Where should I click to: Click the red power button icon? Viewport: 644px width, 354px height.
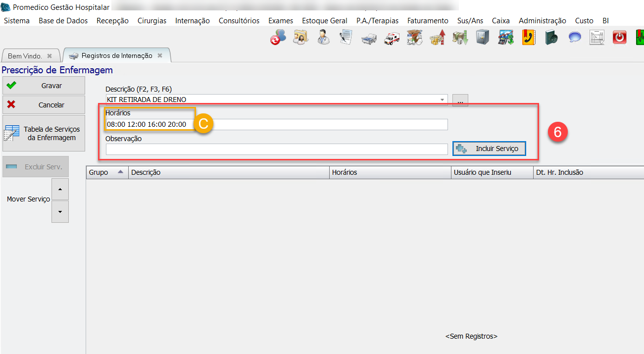(619, 38)
